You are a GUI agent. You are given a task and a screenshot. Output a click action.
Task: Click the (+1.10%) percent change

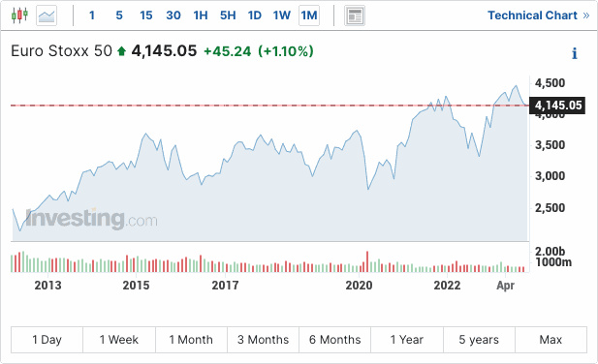pyautogui.click(x=286, y=51)
